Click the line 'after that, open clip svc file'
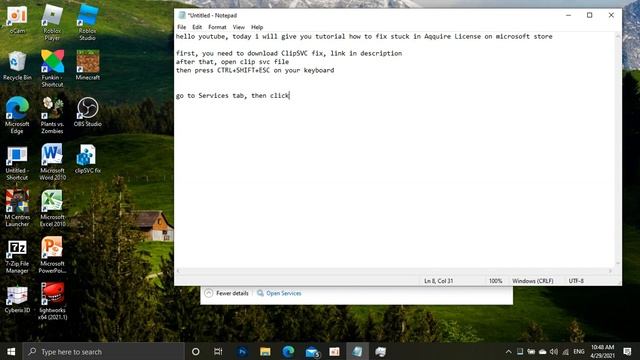Image resolution: width=640 pixels, height=360 pixels. pyautogui.click(x=232, y=62)
